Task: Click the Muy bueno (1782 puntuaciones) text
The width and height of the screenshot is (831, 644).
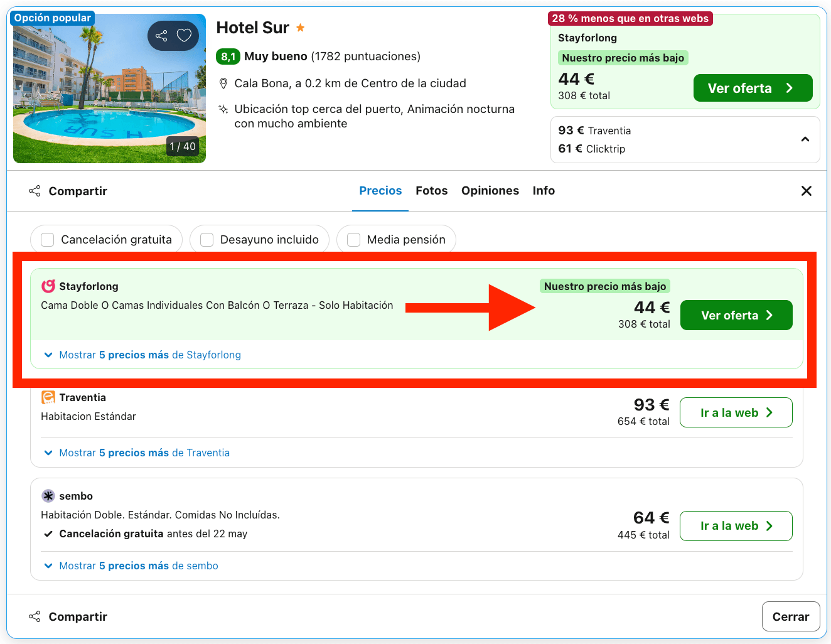Action: (332, 56)
